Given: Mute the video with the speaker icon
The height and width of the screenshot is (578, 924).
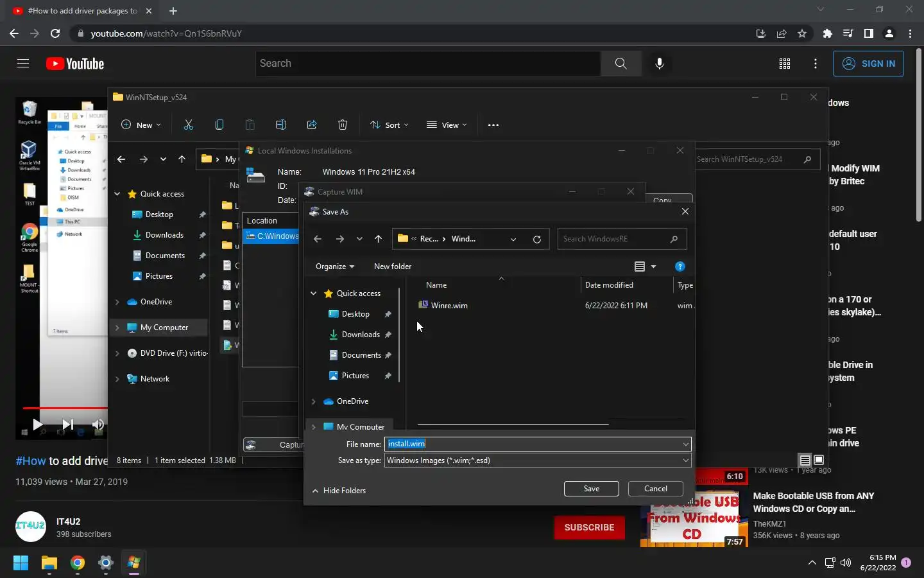Looking at the screenshot, I should tap(98, 425).
